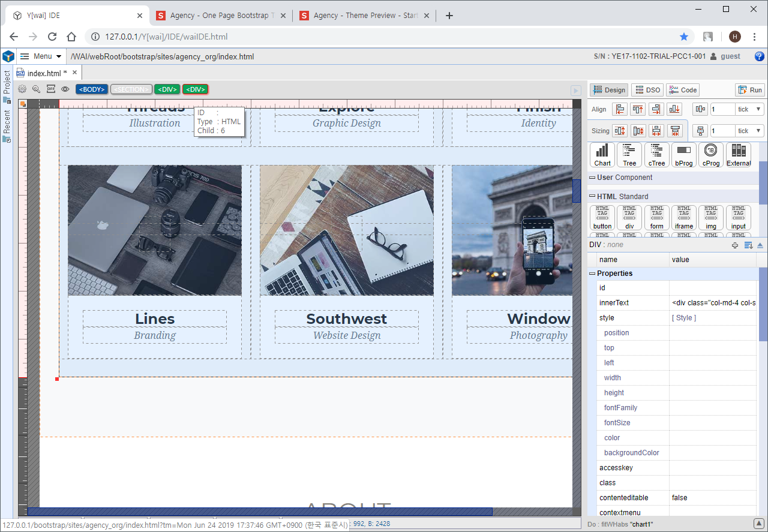Viewport: 768px width, 532px height.
Task: Select the Chart component icon
Action: coord(602,155)
